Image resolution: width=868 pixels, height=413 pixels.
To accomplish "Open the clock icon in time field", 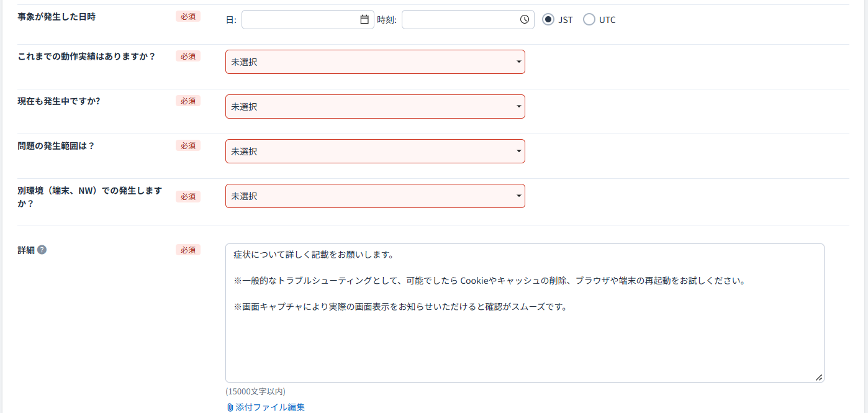I will pyautogui.click(x=525, y=19).
